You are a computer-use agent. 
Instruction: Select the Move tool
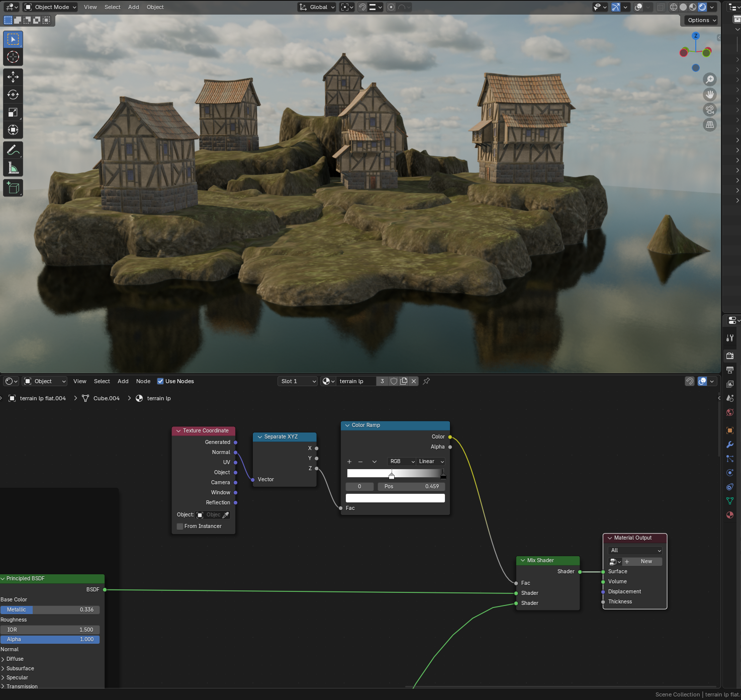click(13, 77)
